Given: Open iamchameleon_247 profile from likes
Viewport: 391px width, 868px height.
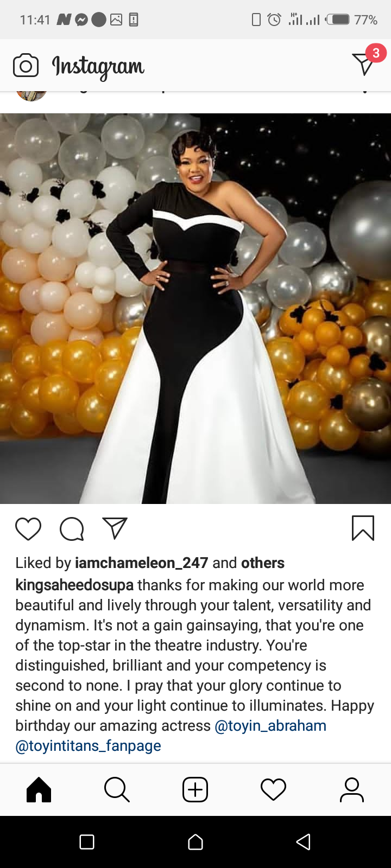Looking at the screenshot, I should point(142,563).
